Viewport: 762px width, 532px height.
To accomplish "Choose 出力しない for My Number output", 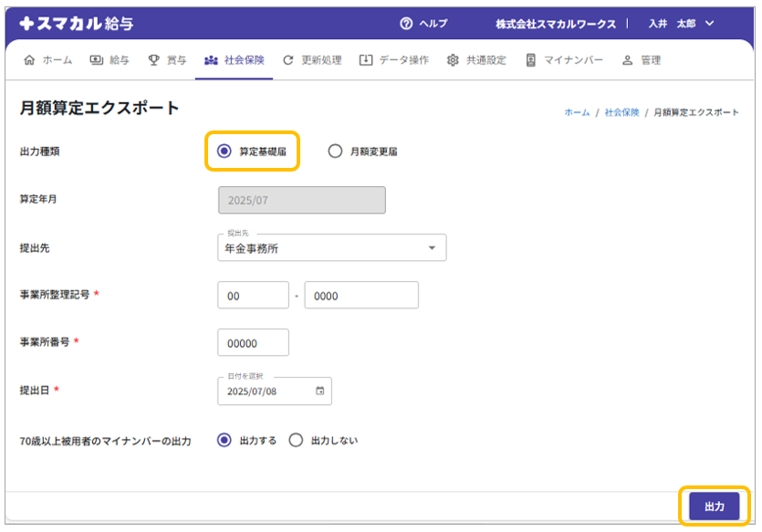I will [x=296, y=440].
